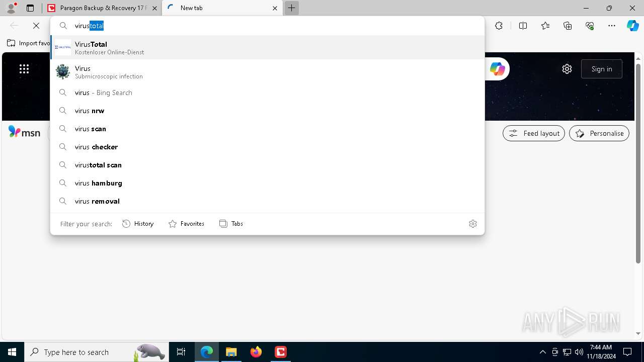Open Browser essentials heart icon

coord(590,26)
